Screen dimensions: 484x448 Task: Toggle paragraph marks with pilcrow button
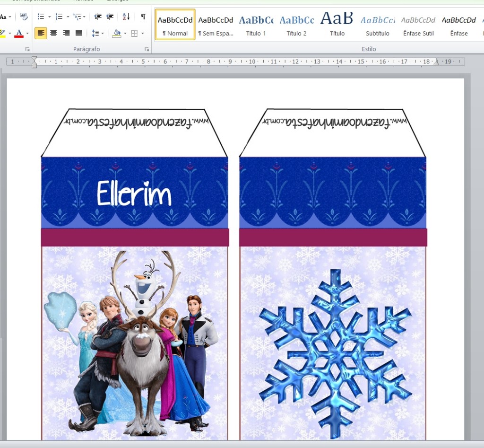[143, 17]
